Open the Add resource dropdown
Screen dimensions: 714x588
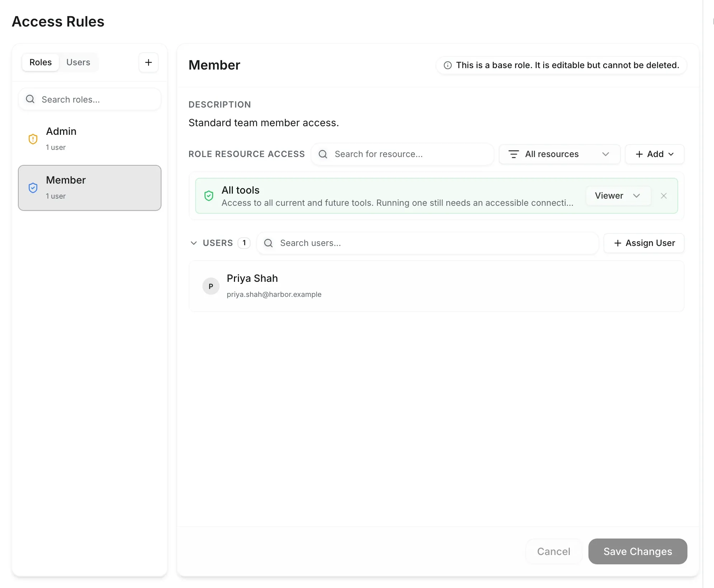pos(654,154)
